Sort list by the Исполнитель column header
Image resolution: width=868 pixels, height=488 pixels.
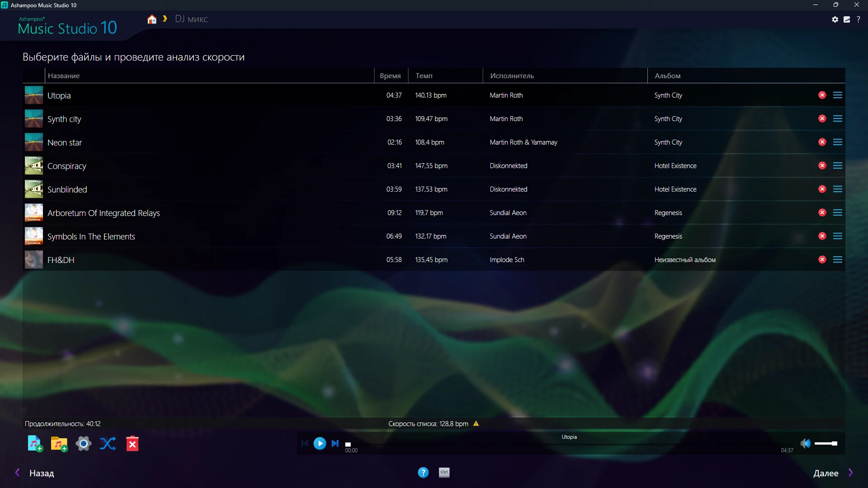512,76
